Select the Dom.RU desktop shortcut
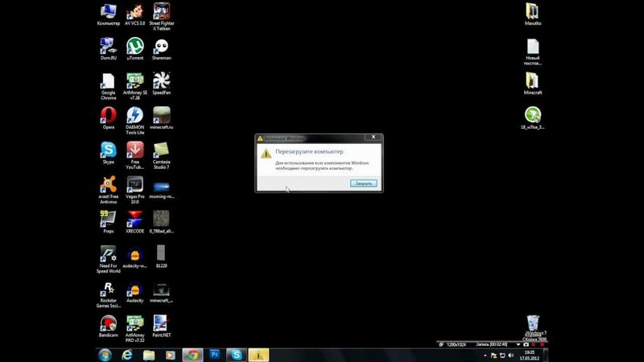This screenshot has height=362, width=644. pyautogui.click(x=109, y=49)
